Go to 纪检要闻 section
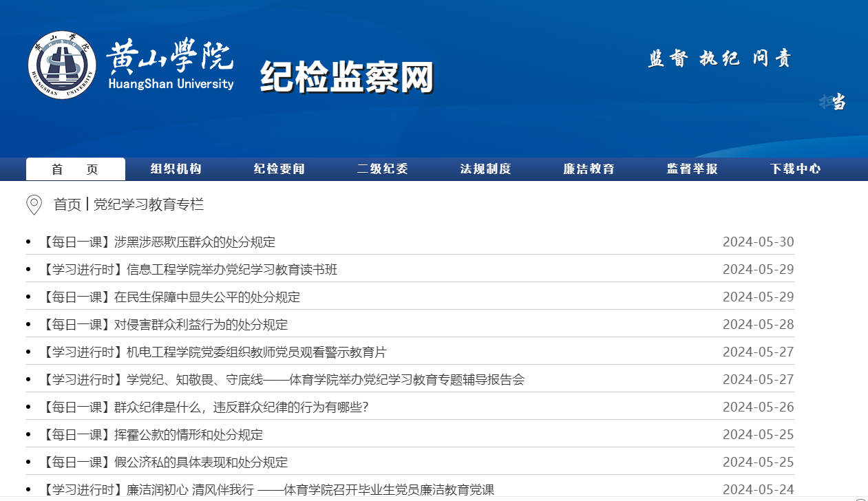Image resolution: width=868 pixels, height=501 pixels. [x=279, y=169]
